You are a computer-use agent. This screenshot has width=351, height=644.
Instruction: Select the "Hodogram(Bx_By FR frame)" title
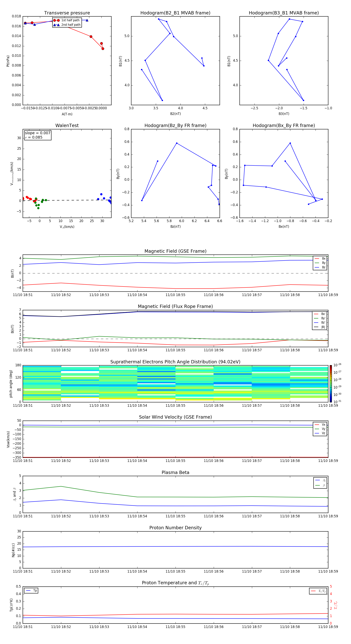pyautogui.click(x=284, y=125)
